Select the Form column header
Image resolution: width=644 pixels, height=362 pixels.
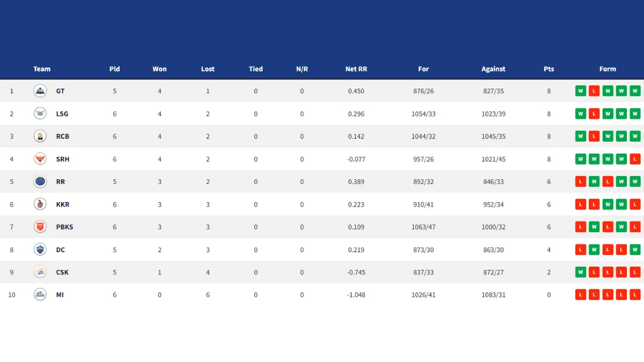pos(608,69)
